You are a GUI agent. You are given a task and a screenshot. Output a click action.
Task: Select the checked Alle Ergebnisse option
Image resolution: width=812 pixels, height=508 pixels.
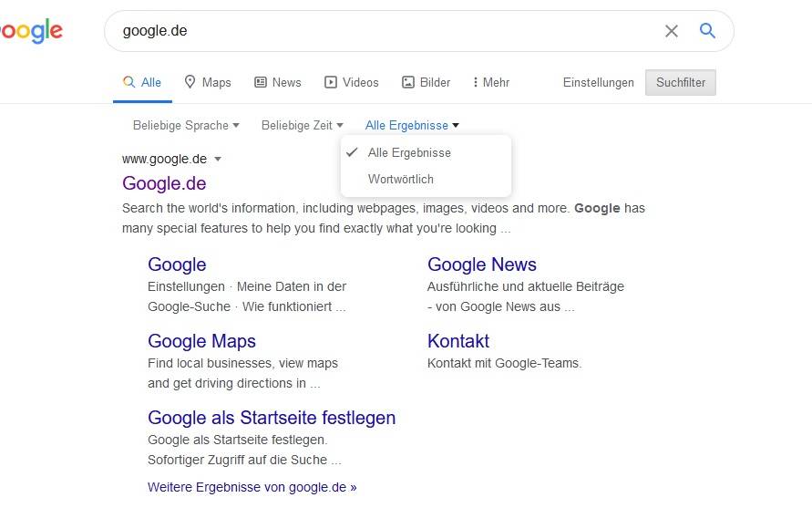(x=409, y=152)
